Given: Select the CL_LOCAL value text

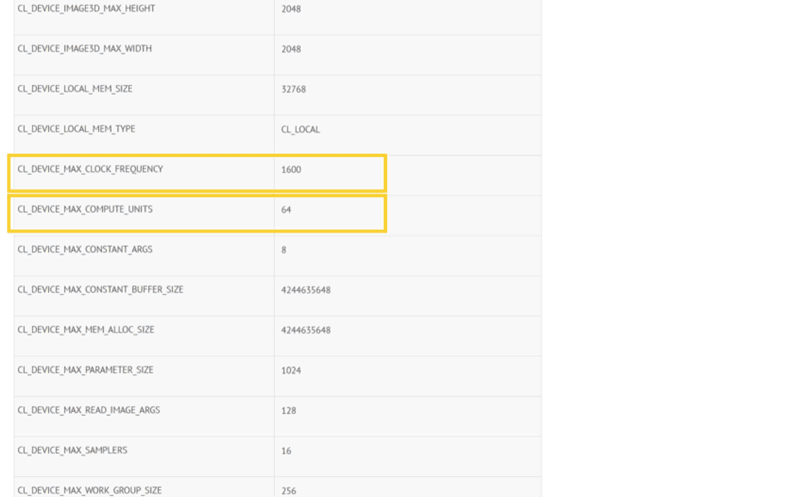Looking at the screenshot, I should click(x=300, y=130).
